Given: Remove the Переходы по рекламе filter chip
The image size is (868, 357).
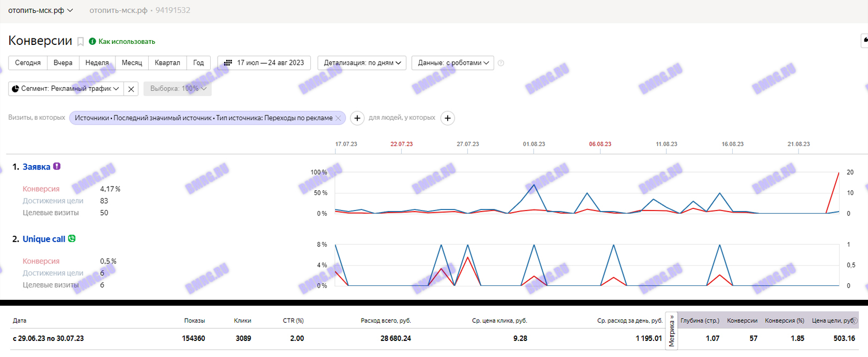Looking at the screenshot, I should [338, 118].
